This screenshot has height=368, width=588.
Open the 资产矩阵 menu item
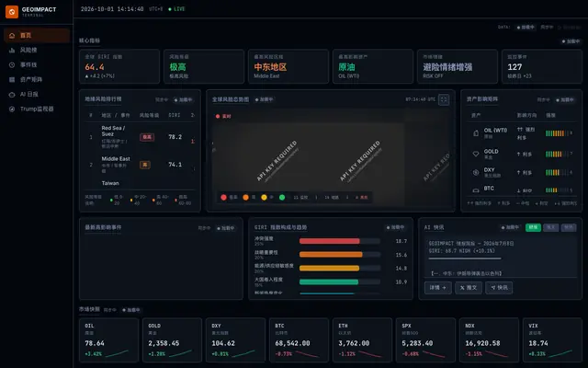[x=37, y=80]
